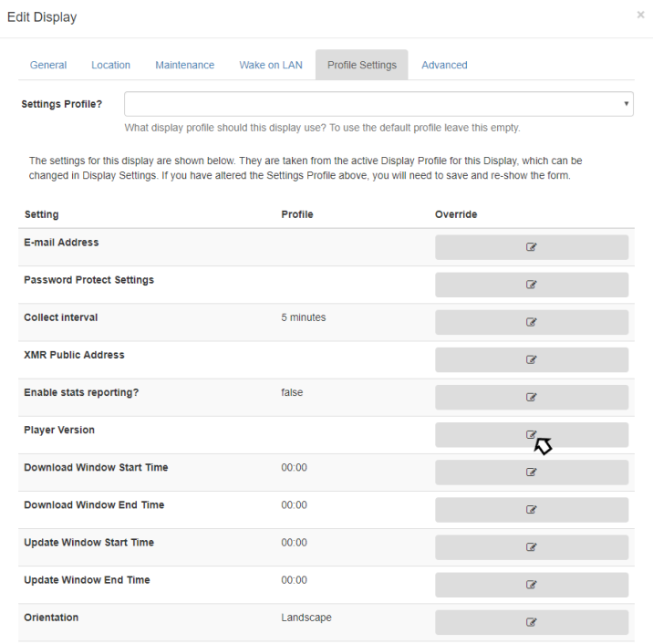Override the Password Protect Settings value
653x644 pixels.
point(531,285)
